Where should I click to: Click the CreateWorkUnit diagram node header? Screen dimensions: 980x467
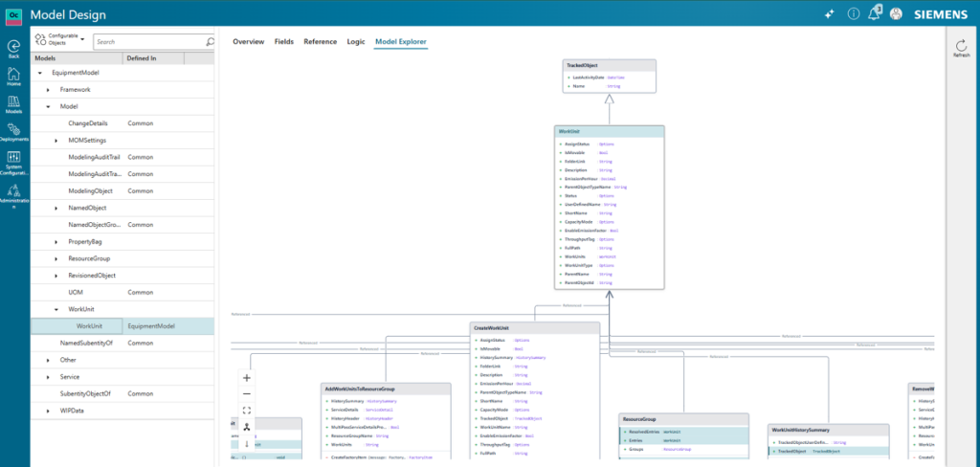pyautogui.click(x=535, y=328)
